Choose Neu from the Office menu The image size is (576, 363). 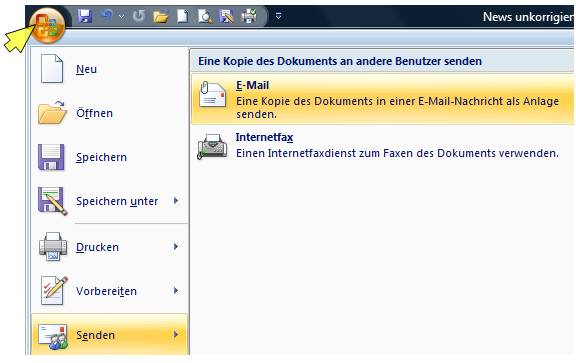point(86,69)
